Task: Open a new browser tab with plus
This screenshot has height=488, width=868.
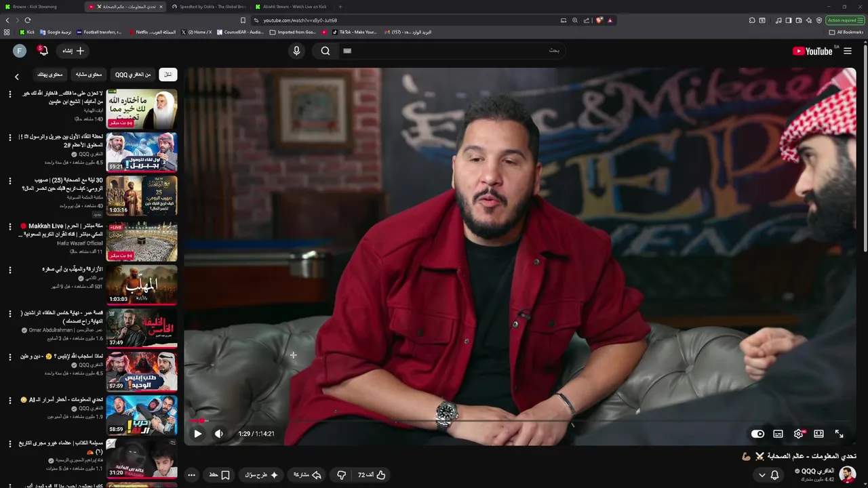Action: (x=340, y=7)
